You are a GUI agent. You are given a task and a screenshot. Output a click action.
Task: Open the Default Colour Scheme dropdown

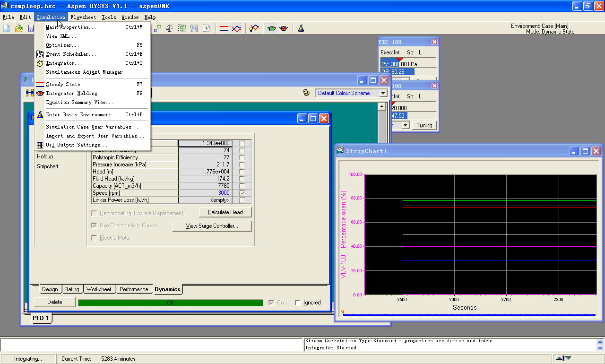click(x=383, y=93)
